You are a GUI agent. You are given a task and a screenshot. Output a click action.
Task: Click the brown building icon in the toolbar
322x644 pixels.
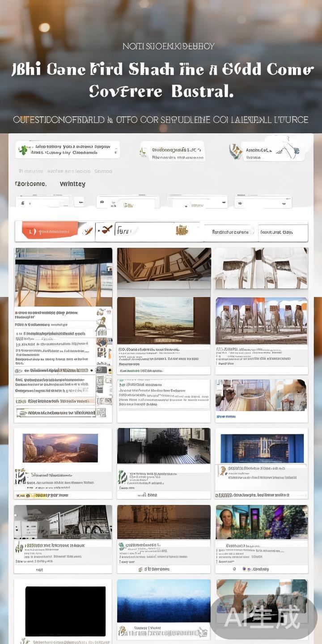pyautogui.click(x=182, y=230)
